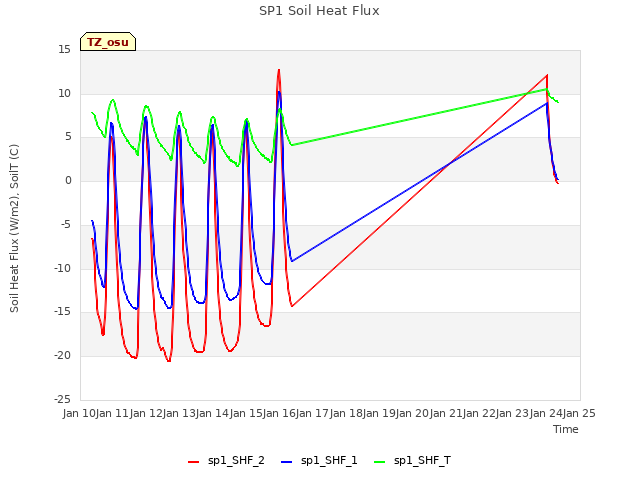
Task: Click the blue sp1_SHF_1 legend swatch
Action: pos(287,462)
